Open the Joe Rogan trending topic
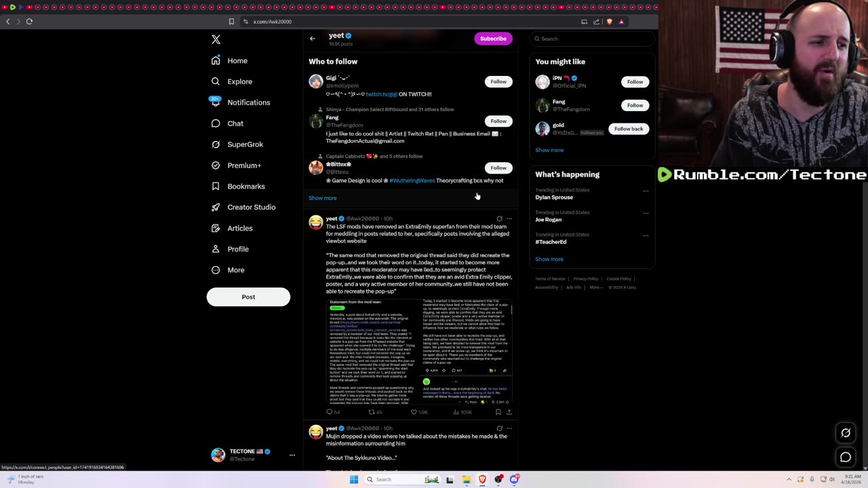Image resolution: width=868 pixels, height=488 pixels. [x=548, y=220]
